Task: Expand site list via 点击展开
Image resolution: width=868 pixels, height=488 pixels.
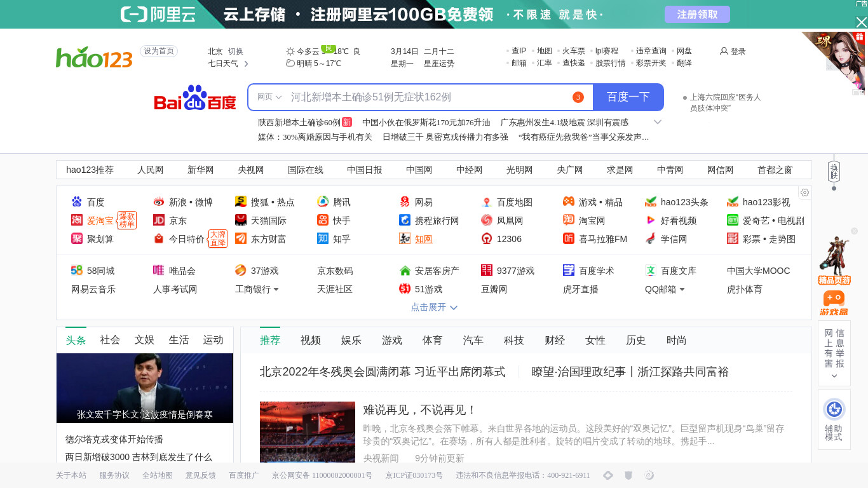Action: click(x=434, y=307)
